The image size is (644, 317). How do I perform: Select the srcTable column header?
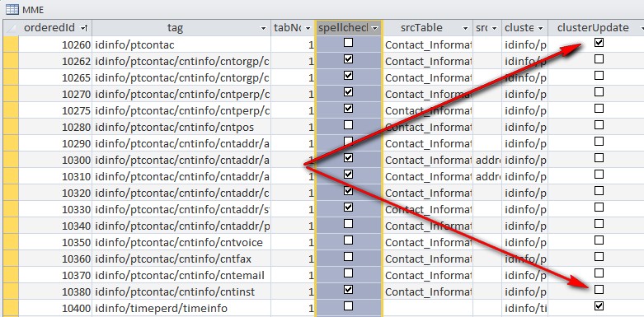[428, 28]
